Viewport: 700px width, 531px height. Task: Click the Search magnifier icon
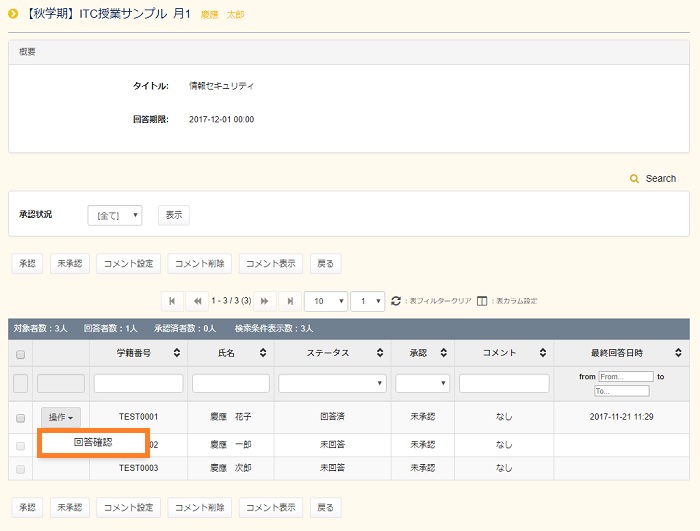tap(634, 179)
